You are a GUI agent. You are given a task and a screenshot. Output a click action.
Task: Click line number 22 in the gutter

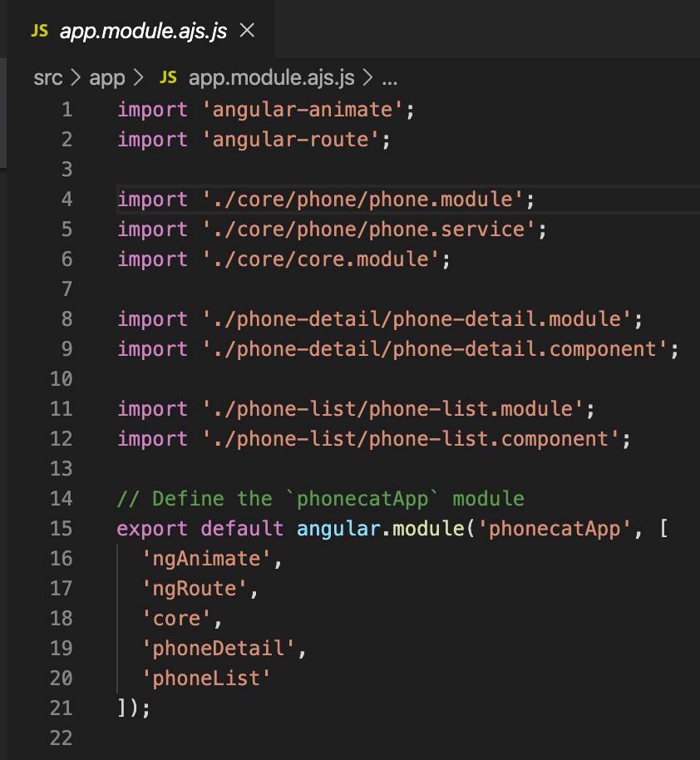[x=61, y=738]
